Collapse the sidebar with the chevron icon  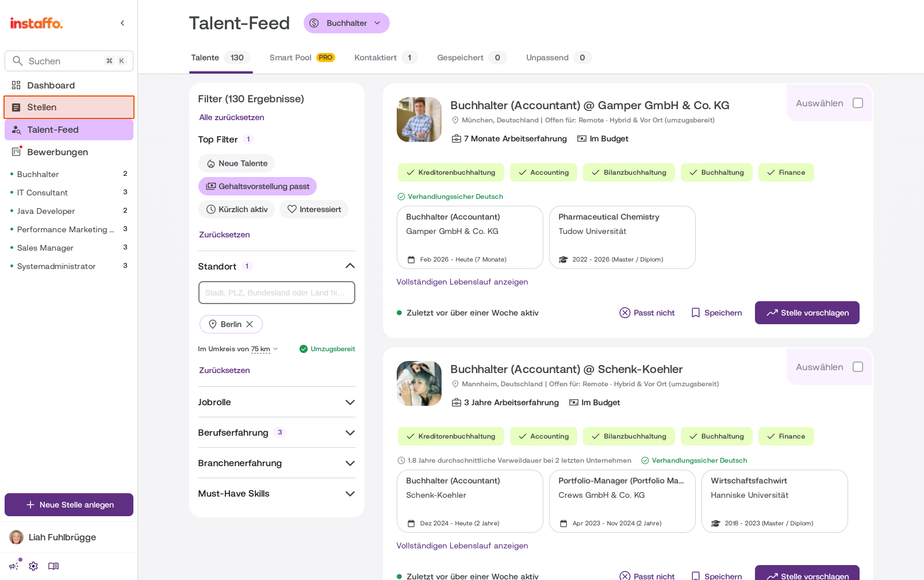pyautogui.click(x=122, y=23)
